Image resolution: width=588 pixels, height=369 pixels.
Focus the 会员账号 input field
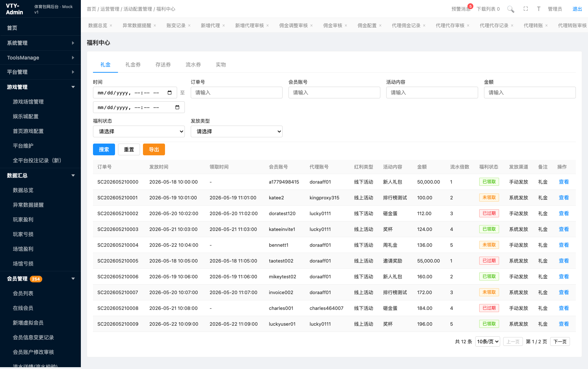334,93
